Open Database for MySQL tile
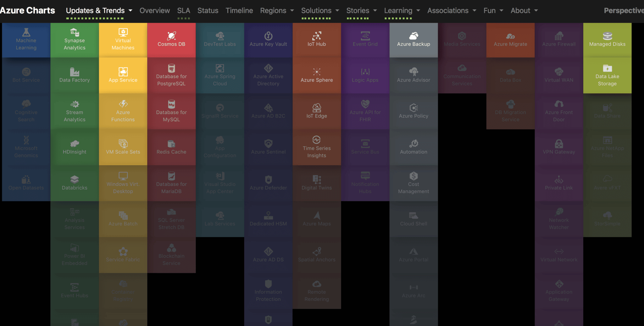 (x=171, y=111)
